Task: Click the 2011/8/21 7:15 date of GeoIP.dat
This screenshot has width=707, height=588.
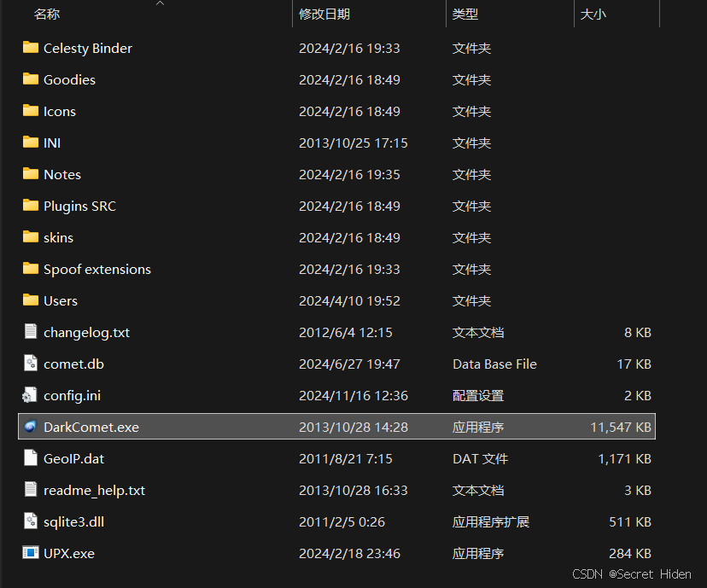Action: coord(345,458)
